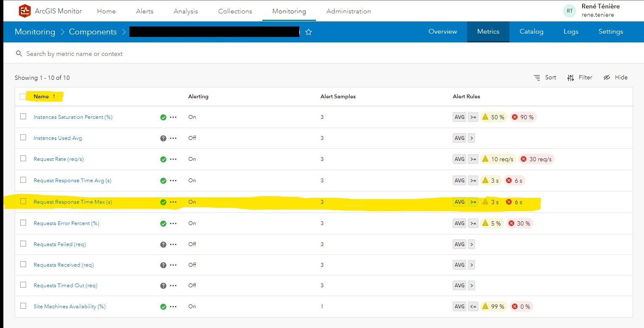Viewport: 644px width, 328px height.
Task: Check the Site Machines Availability row checkbox
Action: point(23,306)
